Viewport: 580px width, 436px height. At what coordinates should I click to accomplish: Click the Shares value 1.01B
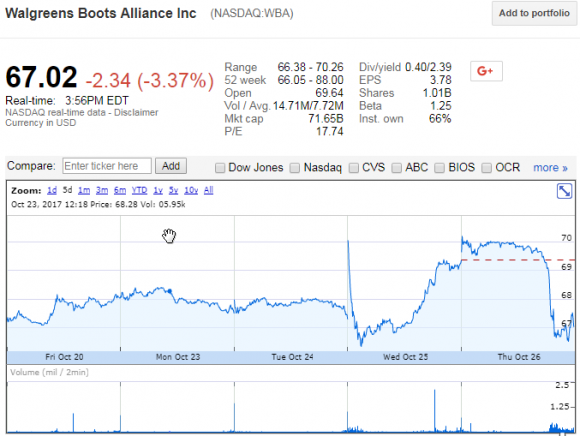click(x=437, y=93)
